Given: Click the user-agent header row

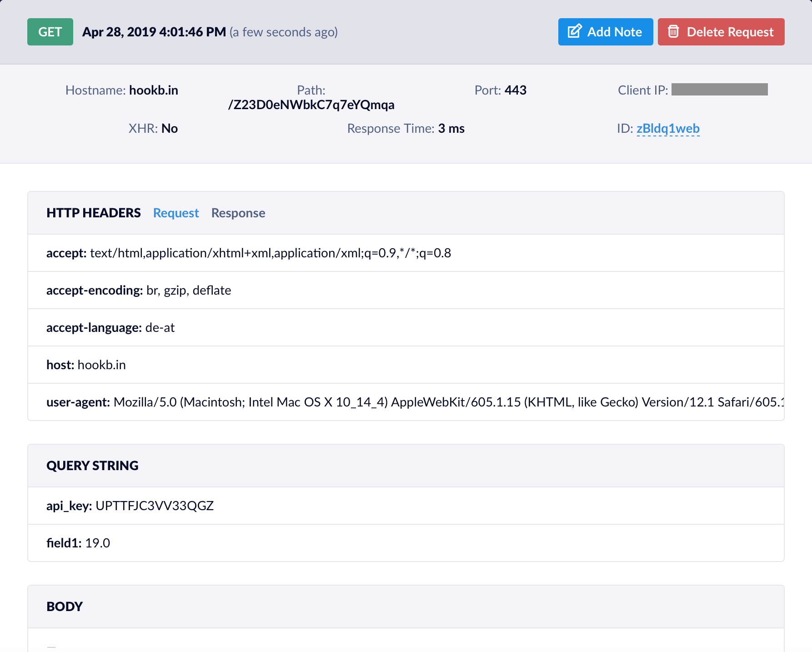Looking at the screenshot, I should coord(273,401).
